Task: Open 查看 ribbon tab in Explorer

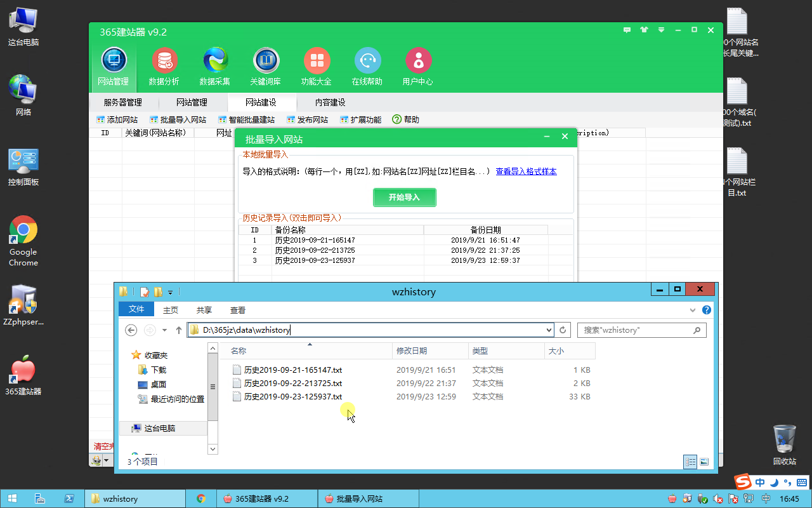Action: pos(238,311)
